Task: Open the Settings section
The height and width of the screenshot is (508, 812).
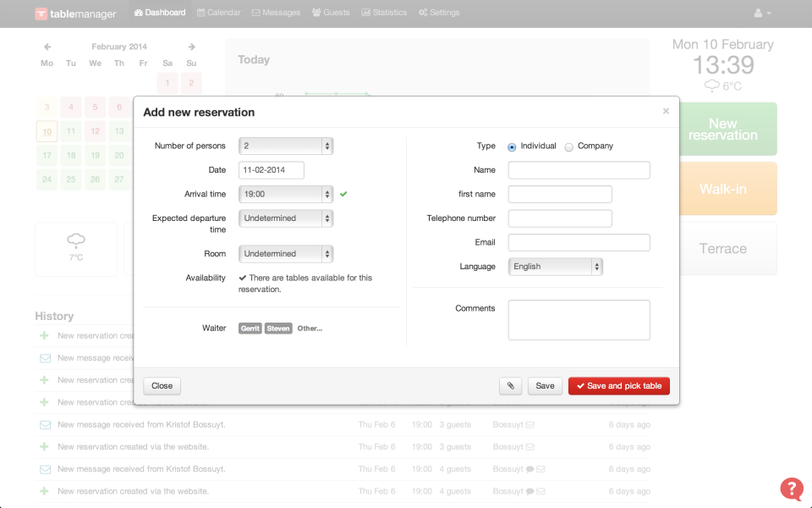Action: 439,12
